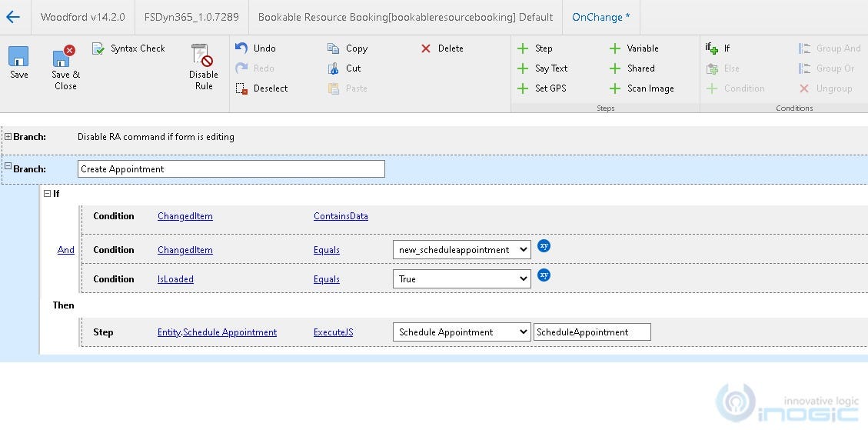This screenshot has height=430, width=868.
Task: Click Save & Close button
Action: [65, 68]
